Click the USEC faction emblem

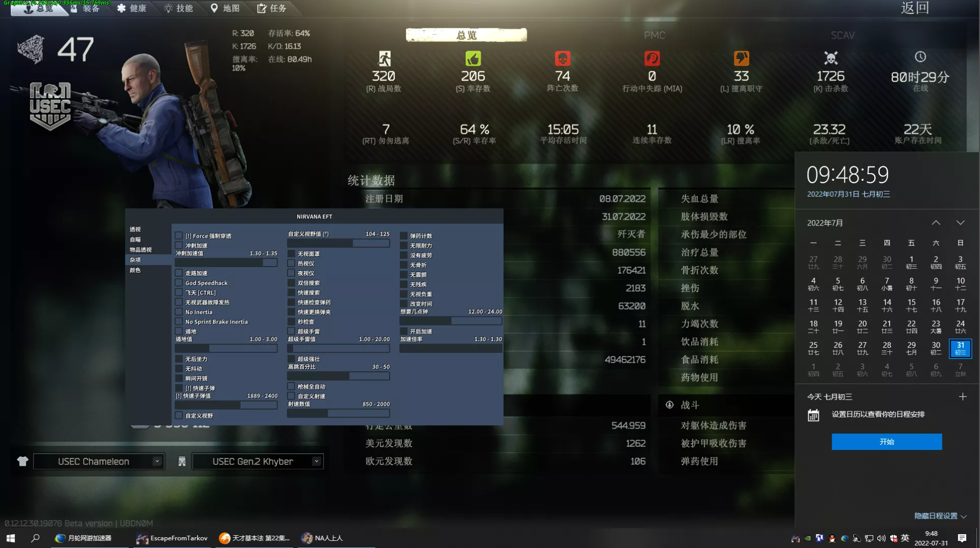50,104
